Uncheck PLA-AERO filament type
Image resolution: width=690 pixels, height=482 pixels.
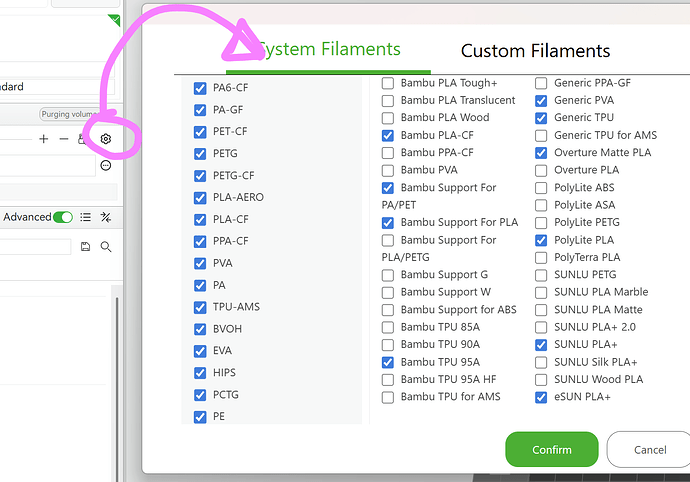[x=200, y=198]
